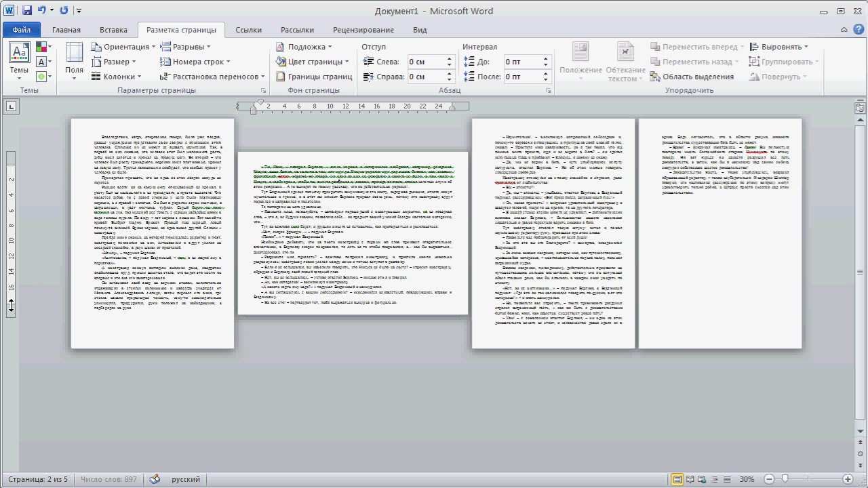
Task: Switch to the Вставка tab
Action: click(x=113, y=30)
